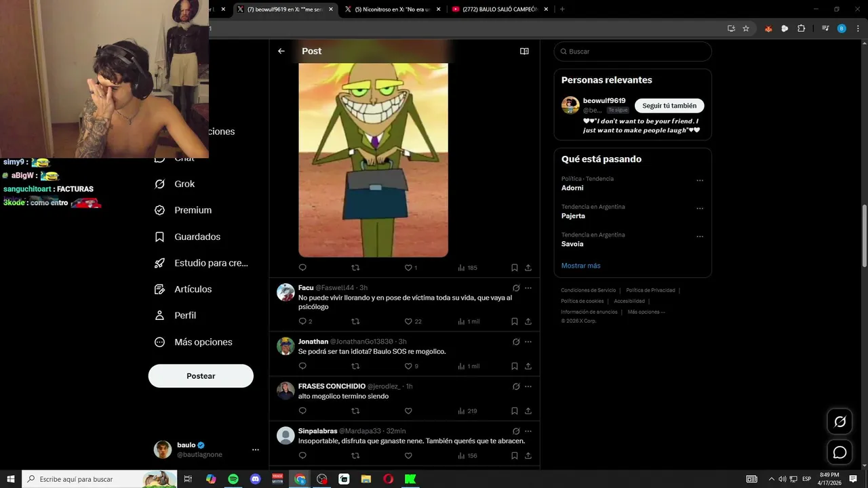Bookmark Jonathan's reply
868x488 pixels.
pos(515,366)
